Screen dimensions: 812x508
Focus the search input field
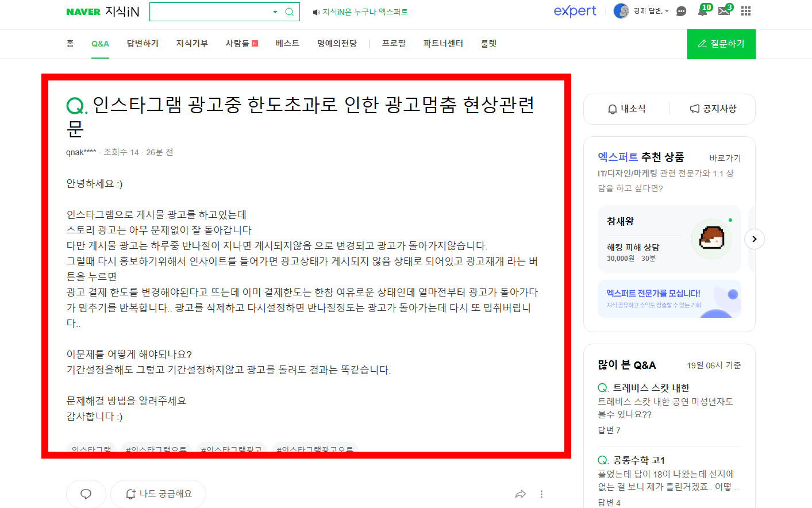pos(210,12)
